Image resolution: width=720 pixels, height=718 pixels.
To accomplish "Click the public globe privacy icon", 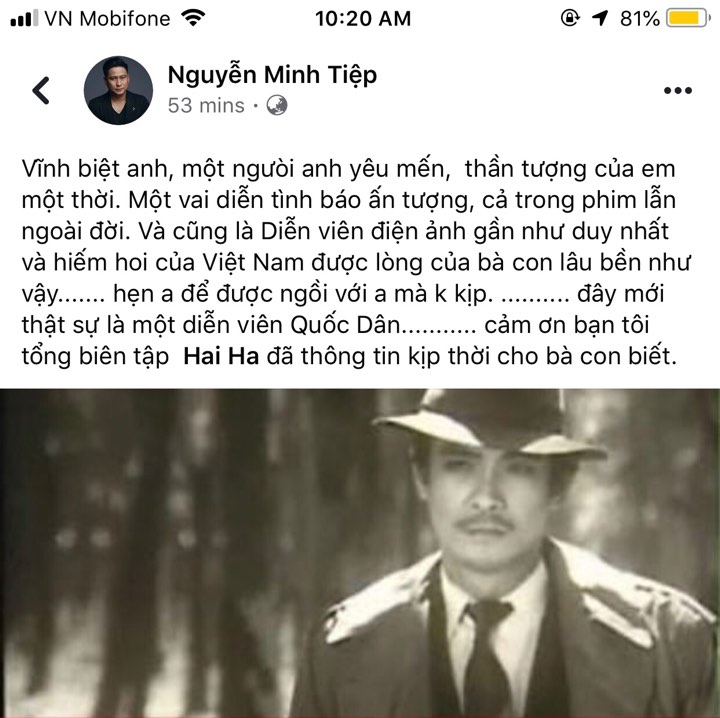I will click(x=277, y=106).
